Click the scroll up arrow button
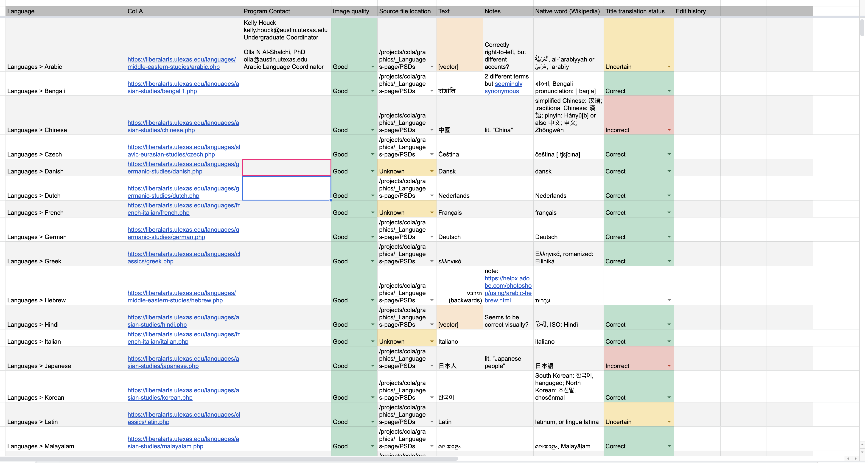This screenshot has width=868, height=463. pos(862,444)
